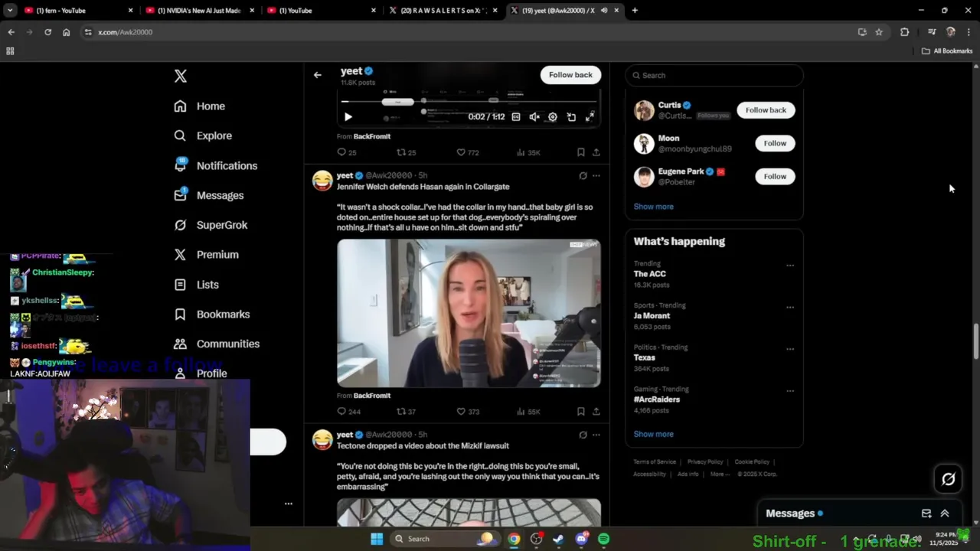Open more options on Tectone post
Screen dimensions: 980x551
[596, 435]
